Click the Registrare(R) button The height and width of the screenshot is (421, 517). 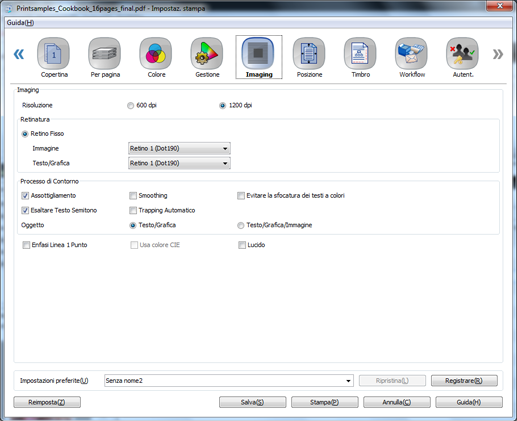point(464,380)
